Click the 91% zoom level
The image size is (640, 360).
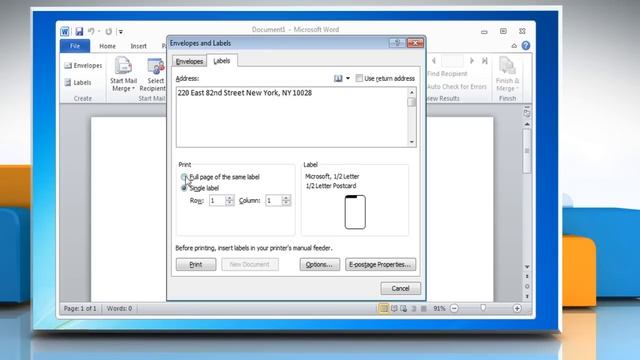click(439, 309)
